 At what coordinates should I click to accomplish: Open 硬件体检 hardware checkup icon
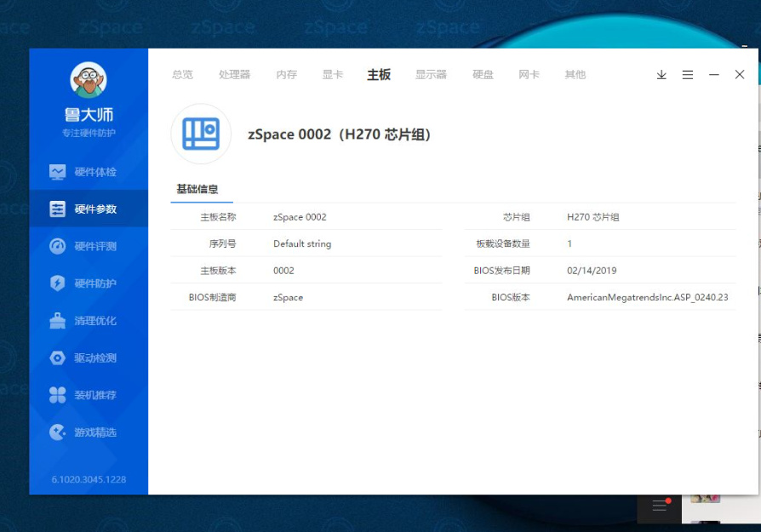click(57, 172)
